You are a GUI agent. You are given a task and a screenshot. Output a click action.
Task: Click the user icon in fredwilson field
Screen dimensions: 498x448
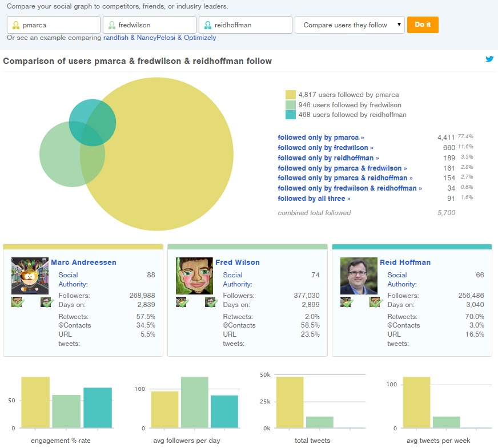[111, 25]
